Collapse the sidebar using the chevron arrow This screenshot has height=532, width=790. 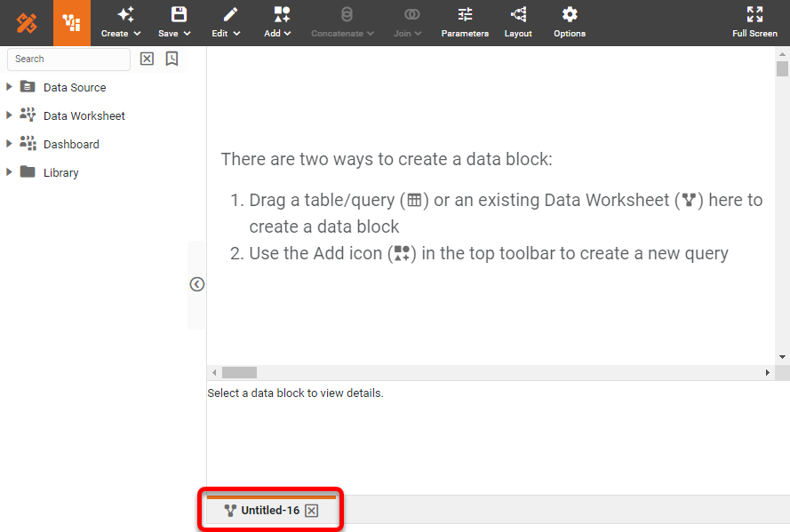click(x=196, y=283)
